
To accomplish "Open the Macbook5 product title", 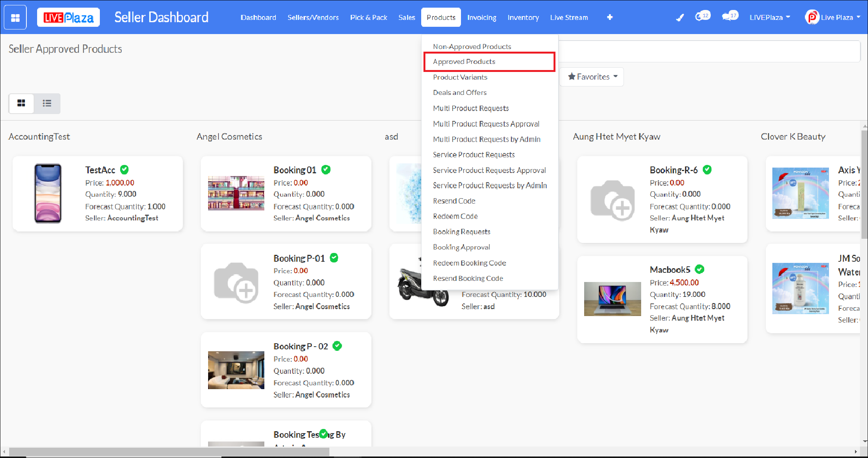I will (x=670, y=270).
